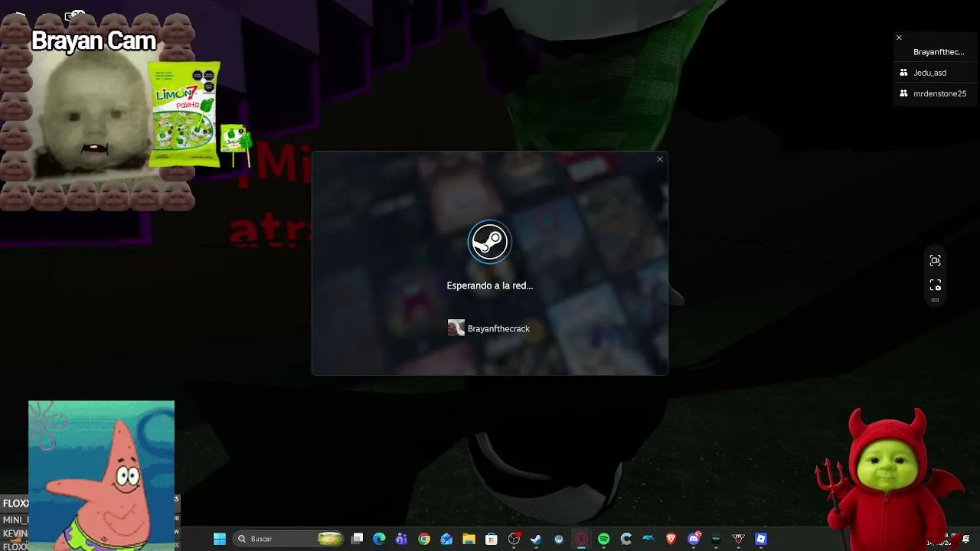Open Task View from the taskbar

point(357,539)
